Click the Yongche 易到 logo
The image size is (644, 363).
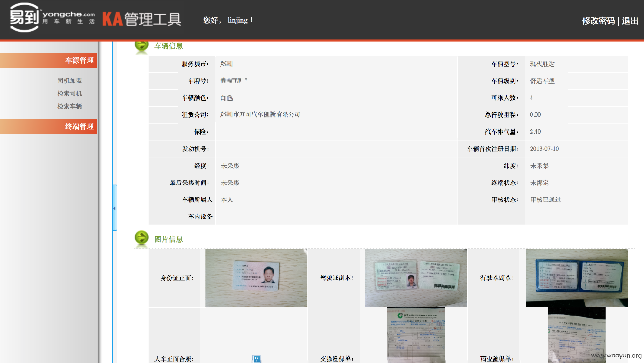click(52, 17)
